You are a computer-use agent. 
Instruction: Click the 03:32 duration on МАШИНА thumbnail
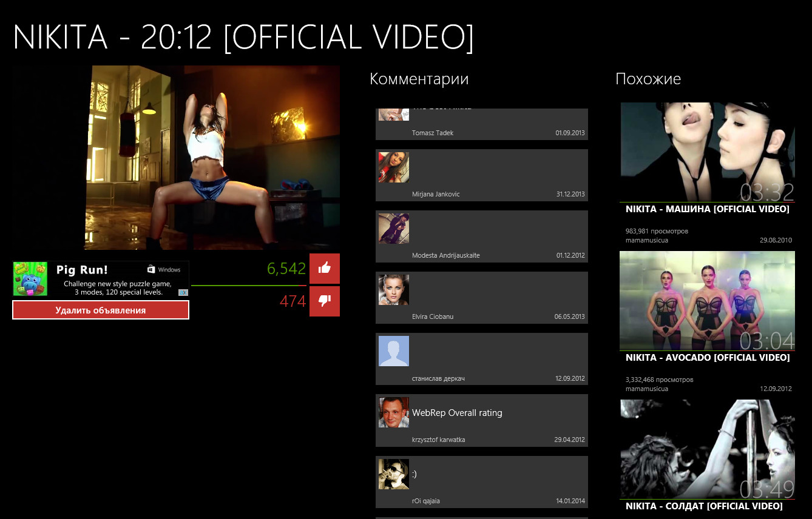pyautogui.click(x=767, y=192)
